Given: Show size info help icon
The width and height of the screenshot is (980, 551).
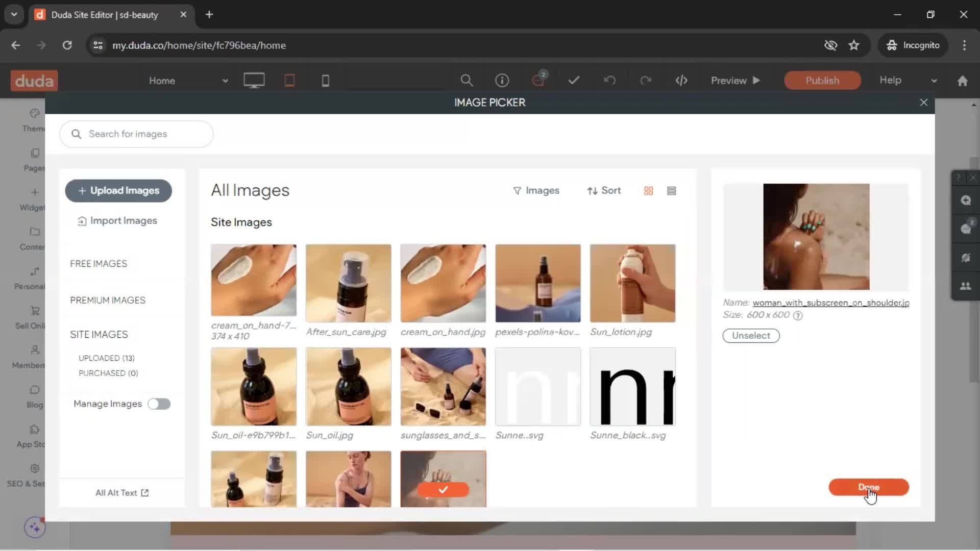Looking at the screenshot, I should 798,315.
